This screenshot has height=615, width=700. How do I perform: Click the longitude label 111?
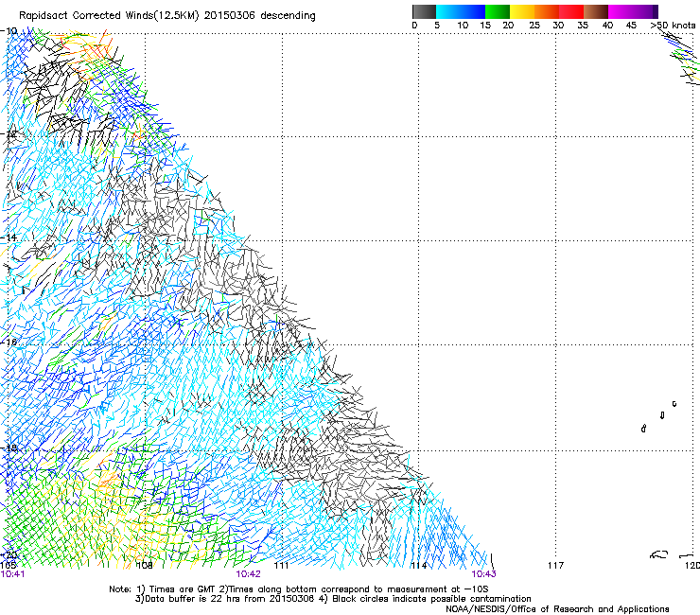pyautogui.click(x=281, y=566)
